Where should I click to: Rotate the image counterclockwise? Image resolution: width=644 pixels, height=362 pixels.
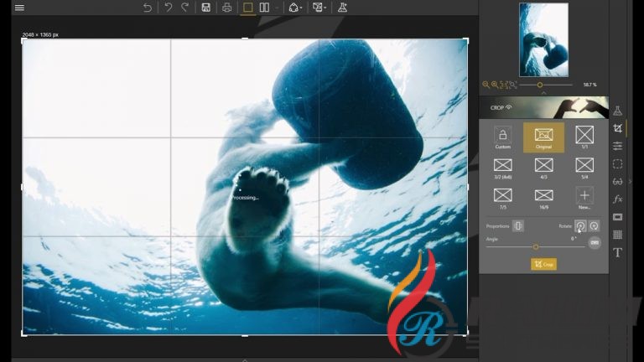click(x=580, y=225)
